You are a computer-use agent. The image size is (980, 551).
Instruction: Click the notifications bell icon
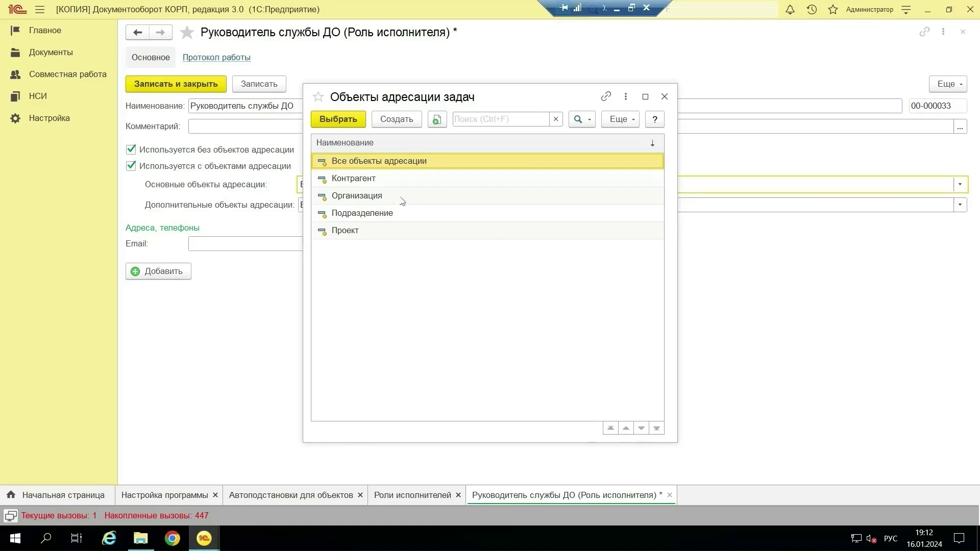point(790,10)
